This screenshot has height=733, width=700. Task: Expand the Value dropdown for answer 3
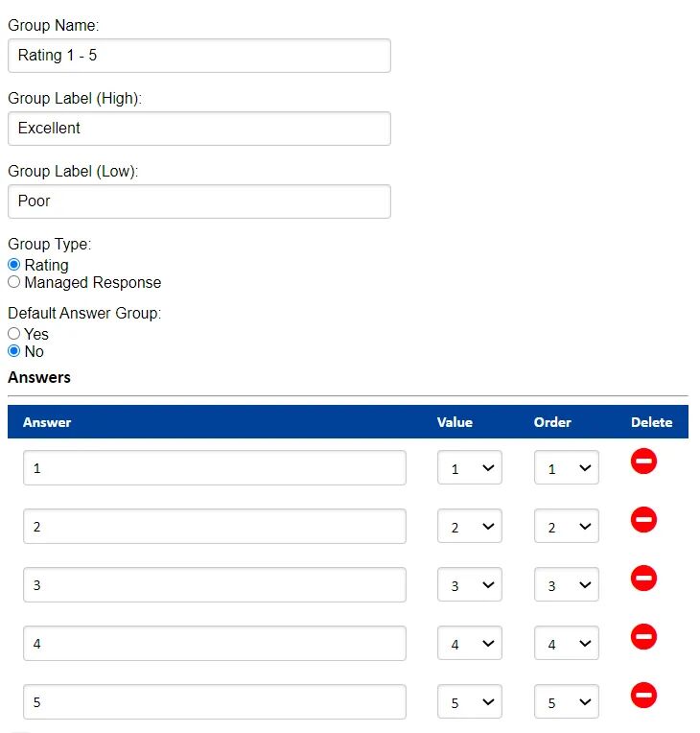coord(470,584)
